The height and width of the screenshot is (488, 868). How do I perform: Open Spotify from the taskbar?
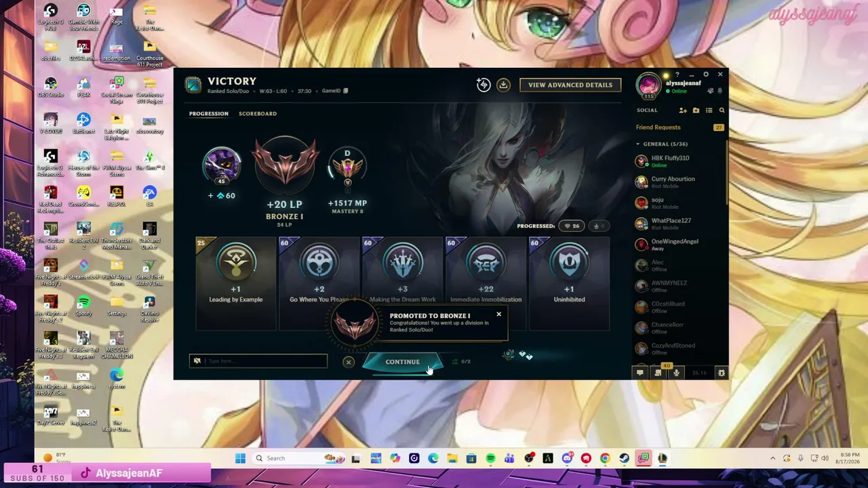pos(490,458)
